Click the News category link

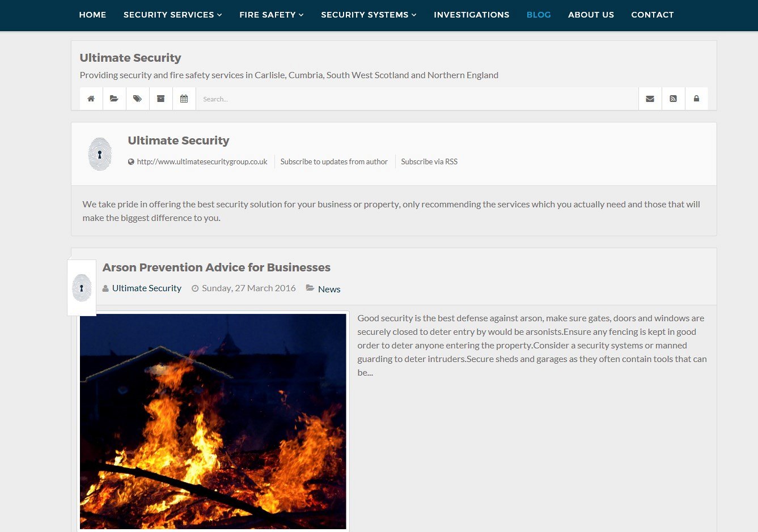329,289
